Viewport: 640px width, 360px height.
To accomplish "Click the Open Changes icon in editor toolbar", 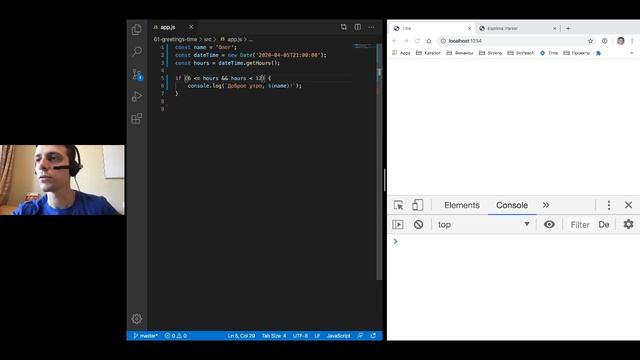I will point(344,27).
